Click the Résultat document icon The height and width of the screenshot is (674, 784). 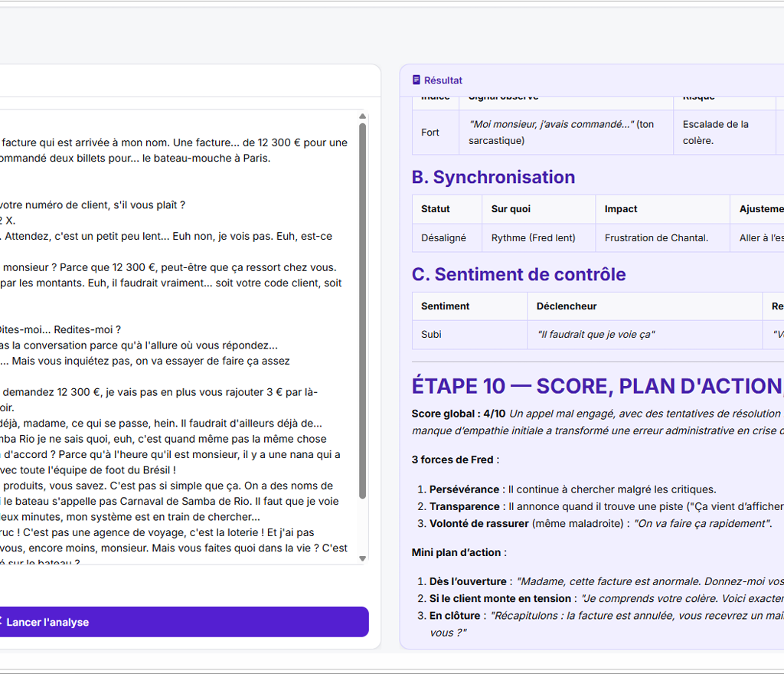(x=416, y=80)
